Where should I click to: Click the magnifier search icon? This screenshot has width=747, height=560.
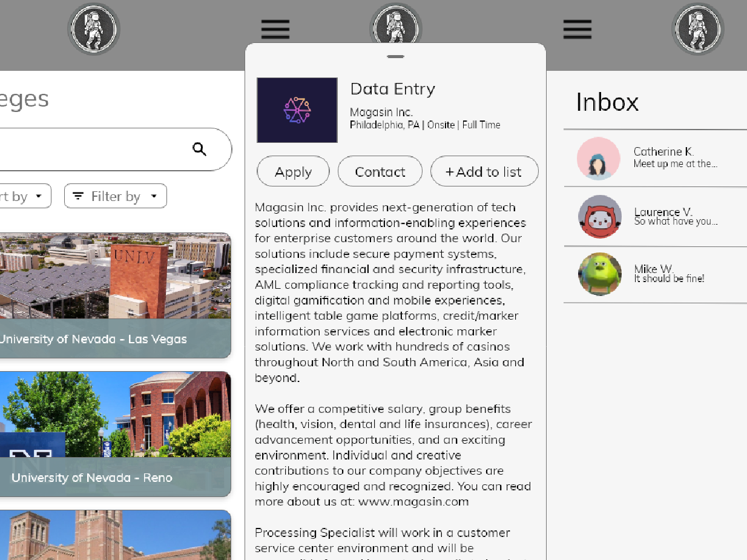(x=199, y=149)
